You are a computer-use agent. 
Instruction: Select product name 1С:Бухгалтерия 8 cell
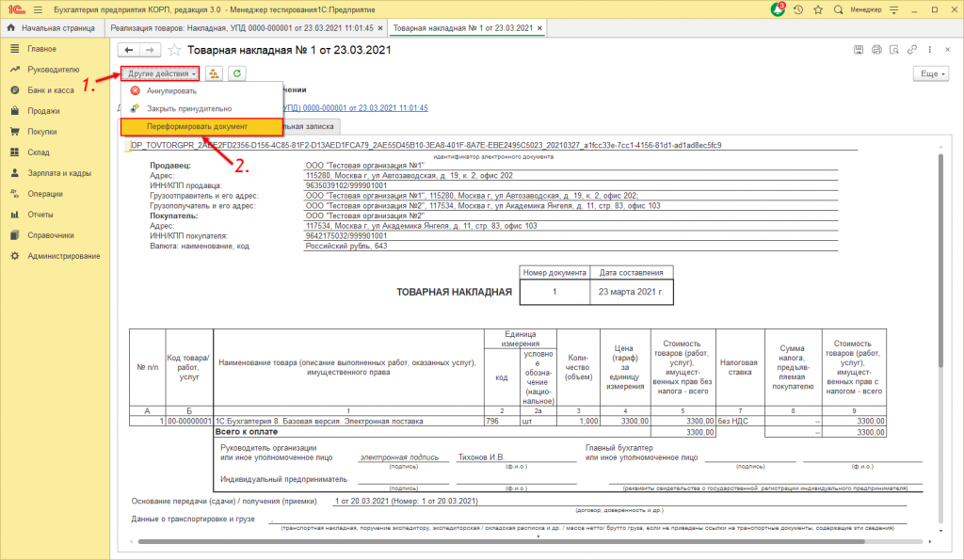[348, 422]
